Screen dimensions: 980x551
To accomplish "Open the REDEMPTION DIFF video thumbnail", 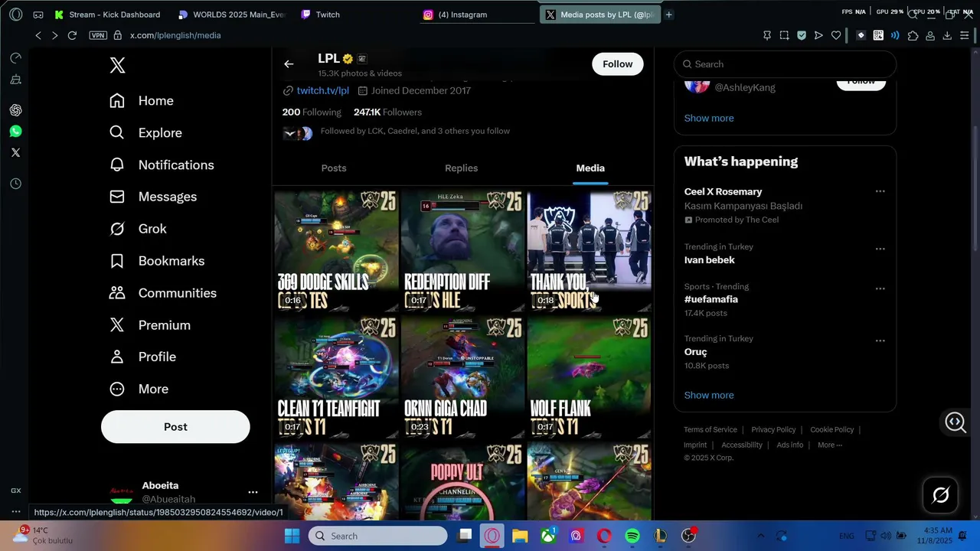I will 462,251.
